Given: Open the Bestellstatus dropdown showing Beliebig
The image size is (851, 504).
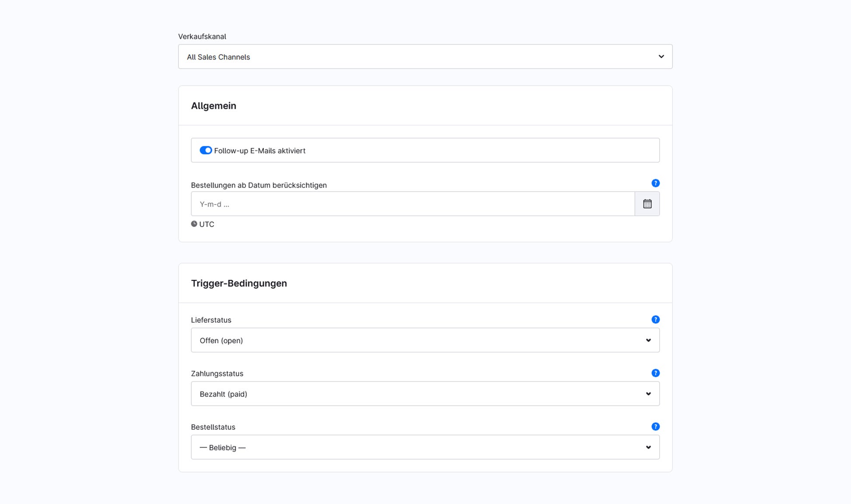Looking at the screenshot, I should (425, 447).
